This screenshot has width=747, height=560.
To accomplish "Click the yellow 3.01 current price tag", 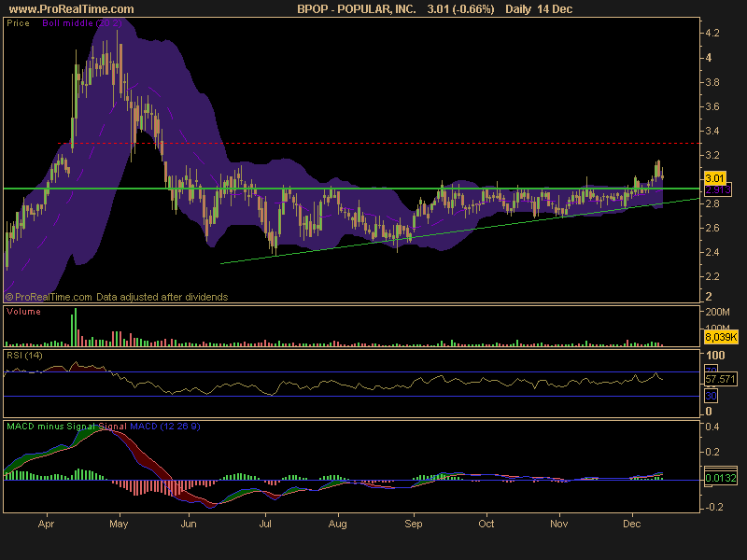I will point(714,178).
